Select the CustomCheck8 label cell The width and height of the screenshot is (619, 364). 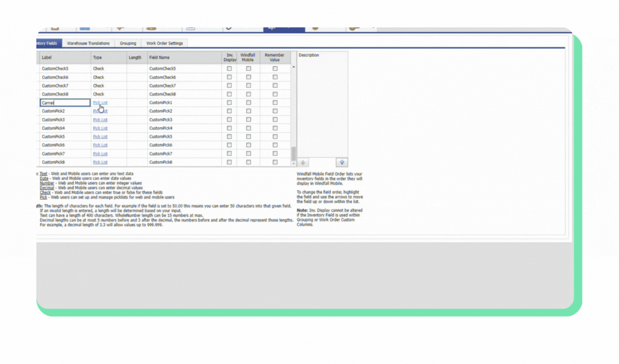pos(65,94)
